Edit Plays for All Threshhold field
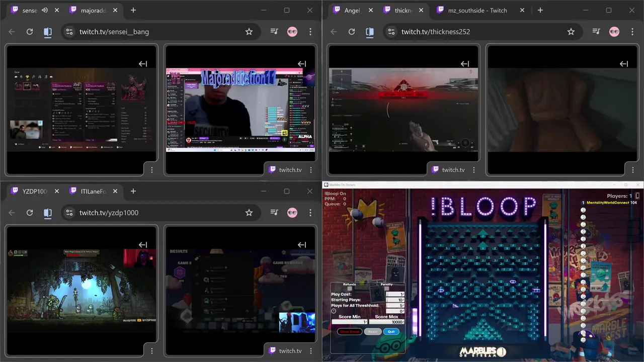644x362 pixels. click(x=395, y=305)
